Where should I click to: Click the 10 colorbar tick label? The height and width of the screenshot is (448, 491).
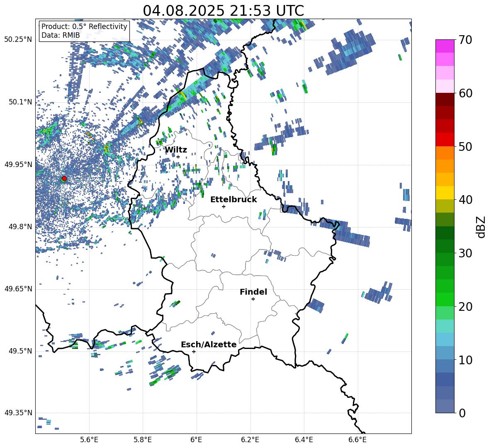(x=465, y=360)
